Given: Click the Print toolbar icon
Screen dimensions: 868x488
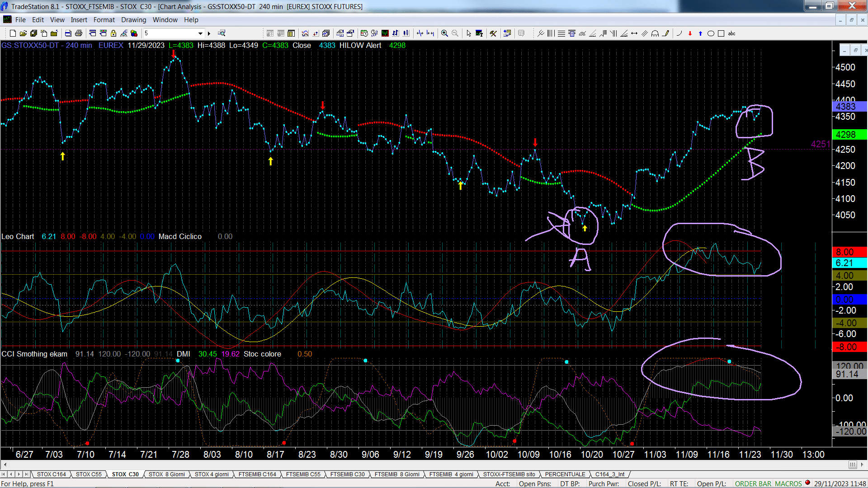Looking at the screenshot, I should point(79,33).
